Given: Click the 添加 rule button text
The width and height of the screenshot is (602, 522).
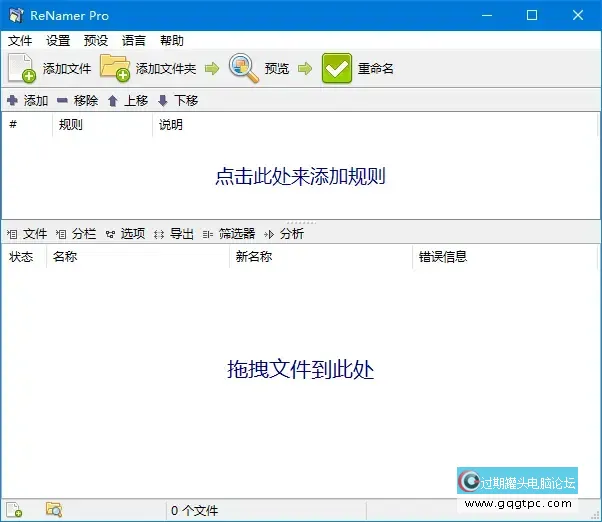Looking at the screenshot, I should [36, 101].
